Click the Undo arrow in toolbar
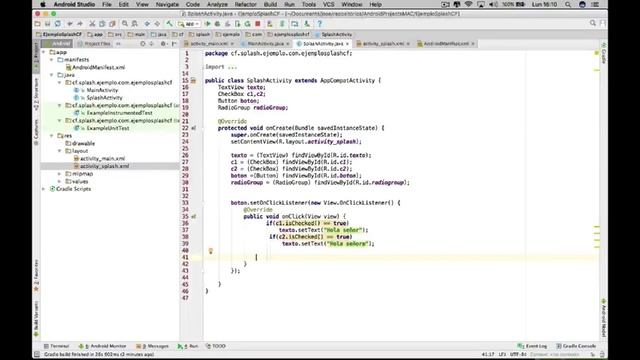 70,24
